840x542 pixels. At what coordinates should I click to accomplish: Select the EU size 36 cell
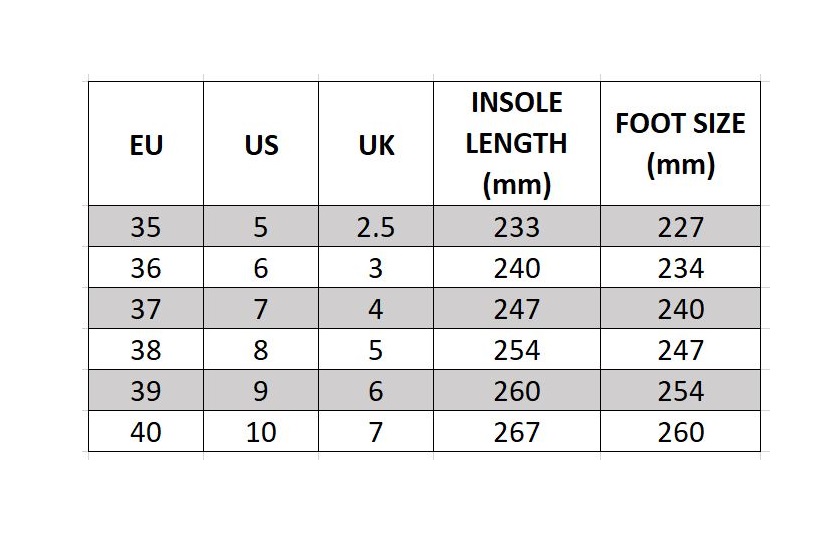(x=146, y=267)
